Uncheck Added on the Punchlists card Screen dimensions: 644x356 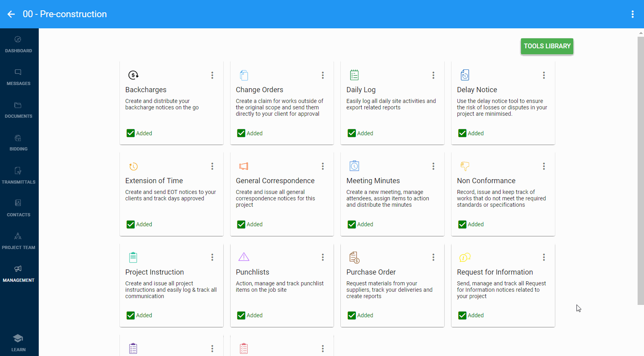(241, 315)
